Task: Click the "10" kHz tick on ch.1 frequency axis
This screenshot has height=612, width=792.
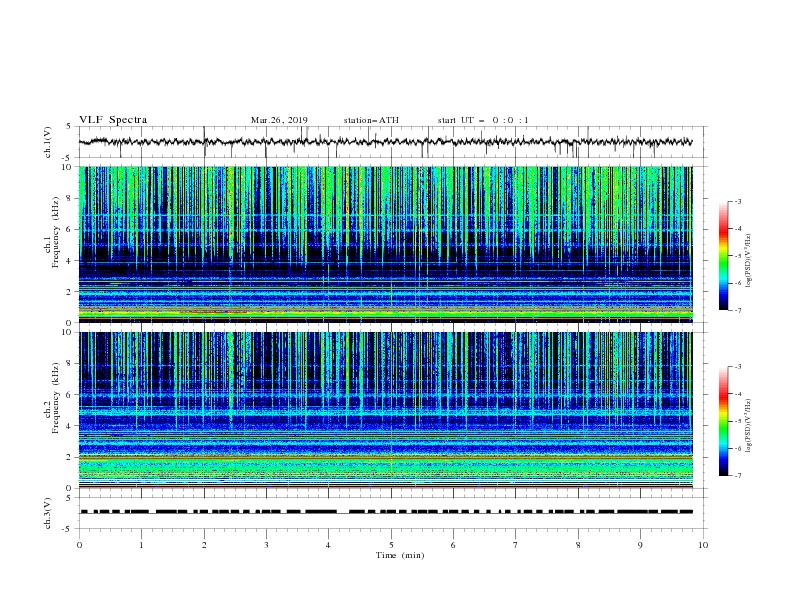Action: point(69,167)
